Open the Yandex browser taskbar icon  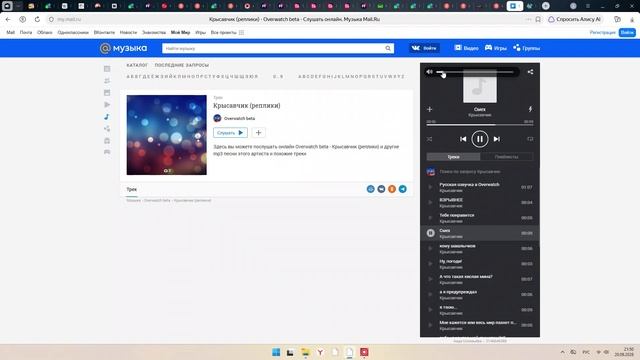(320, 352)
